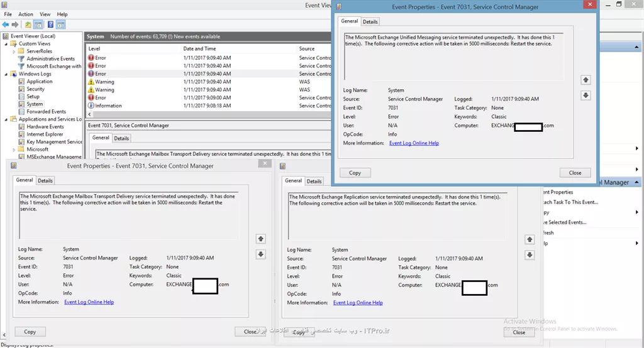Close the Mailbox Transport Delivery event dialog
The image size is (644, 348).
pyautogui.click(x=265, y=163)
